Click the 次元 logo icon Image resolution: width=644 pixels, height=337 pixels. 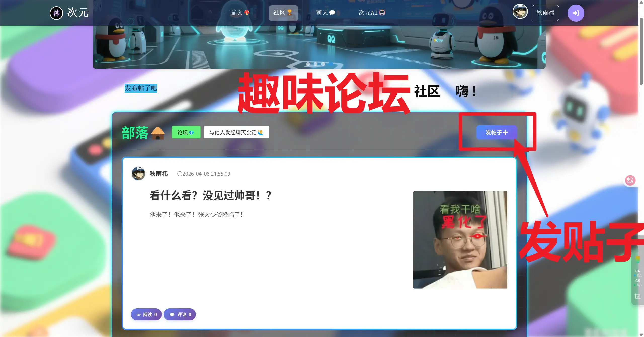pos(56,13)
